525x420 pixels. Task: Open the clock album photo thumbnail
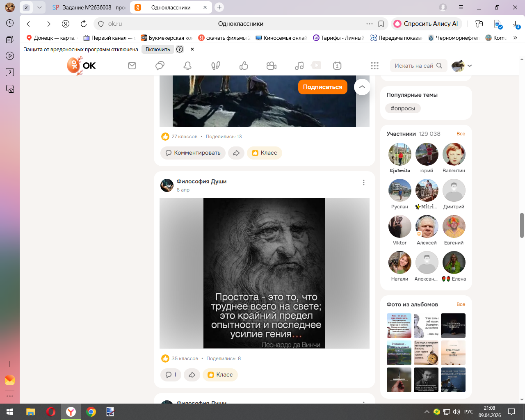(426, 353)
